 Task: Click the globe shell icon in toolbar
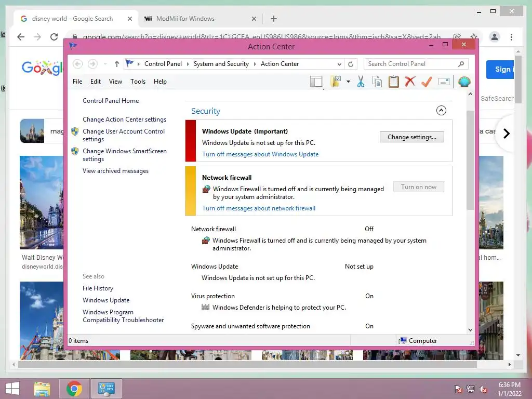tap(464, 82)
